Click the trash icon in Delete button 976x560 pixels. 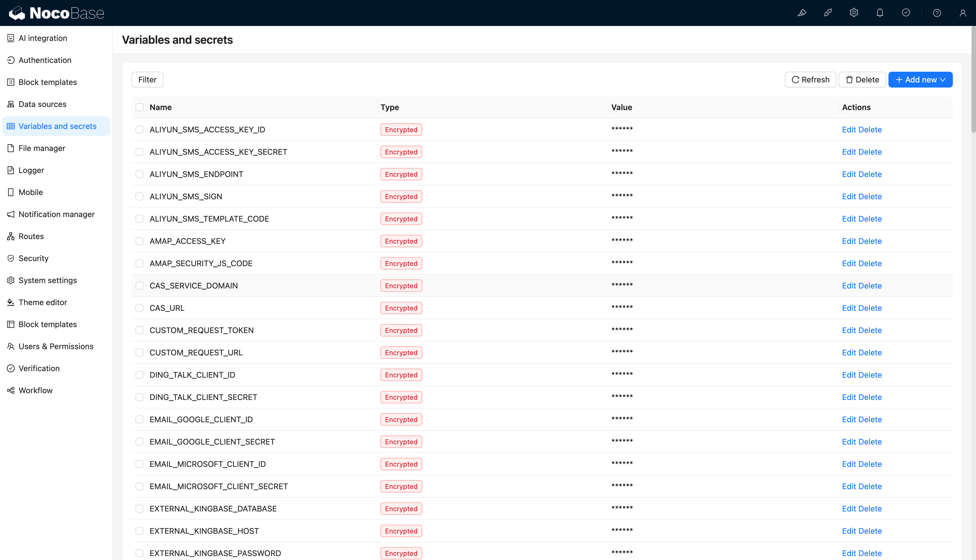click(x=849, y=80)
